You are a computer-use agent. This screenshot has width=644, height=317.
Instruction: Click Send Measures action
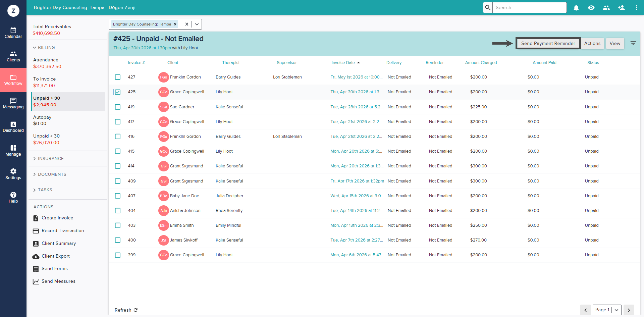tap(54, 281)
